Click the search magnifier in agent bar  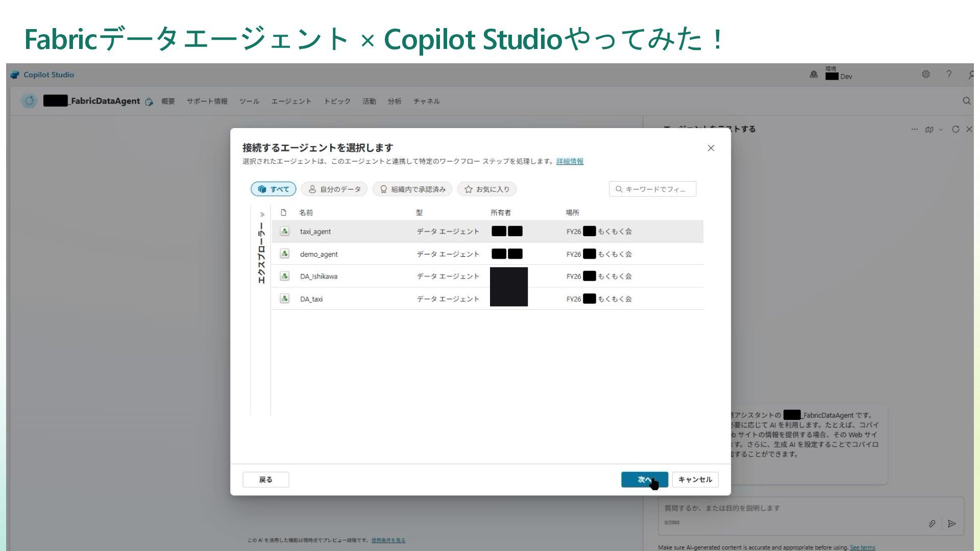(966, 101)
